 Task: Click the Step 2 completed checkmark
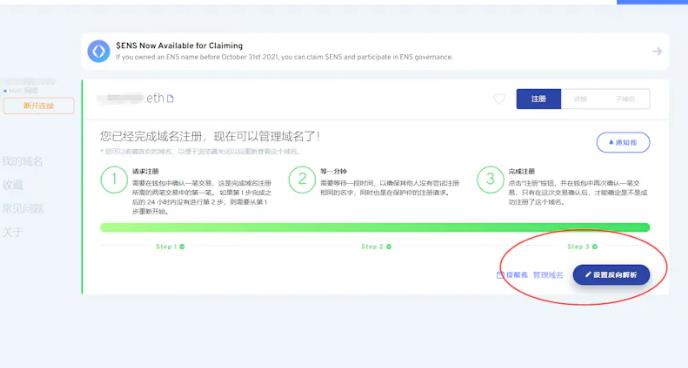point(389,247)
